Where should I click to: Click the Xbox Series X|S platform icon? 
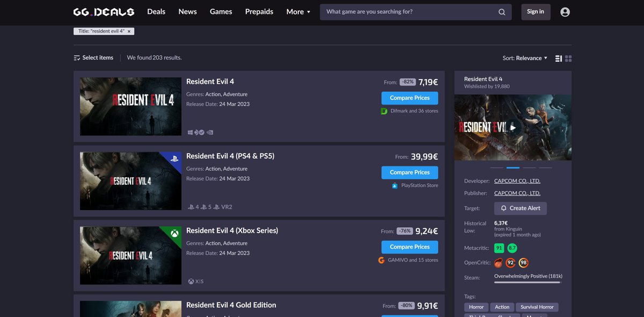(195, 282)
